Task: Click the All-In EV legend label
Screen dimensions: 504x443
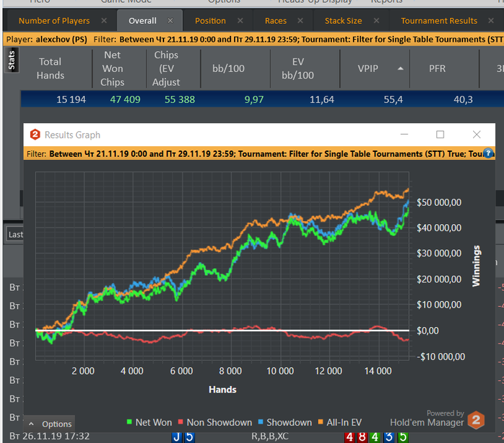Action: tap(344, 422)
